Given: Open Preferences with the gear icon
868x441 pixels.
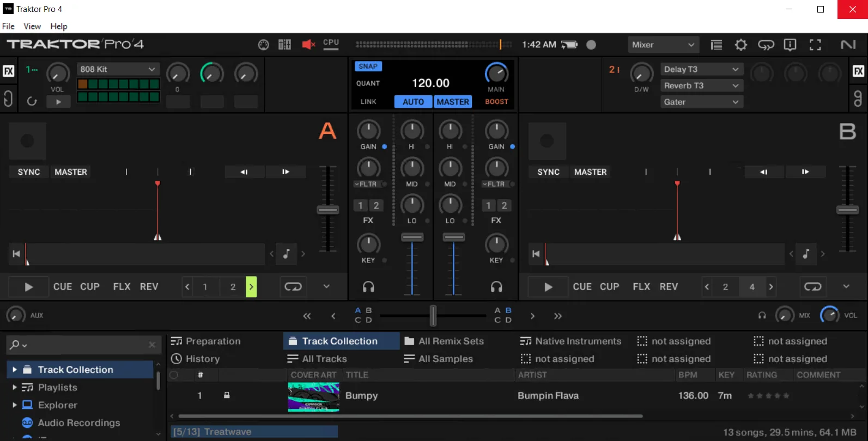Looking at the screenshot, I should pyautogui.click(x=741, y=45).
